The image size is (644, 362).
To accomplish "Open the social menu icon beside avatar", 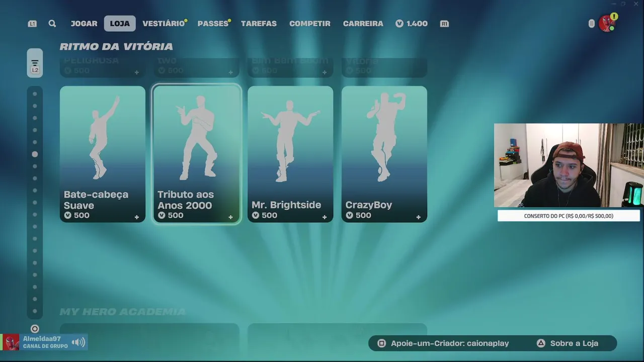I will (592, 24).
